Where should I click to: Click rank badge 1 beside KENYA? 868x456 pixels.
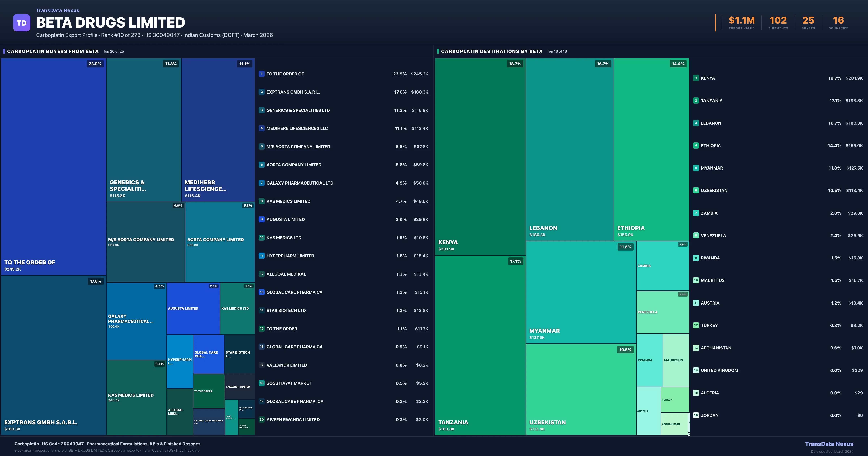coord(696,78)
